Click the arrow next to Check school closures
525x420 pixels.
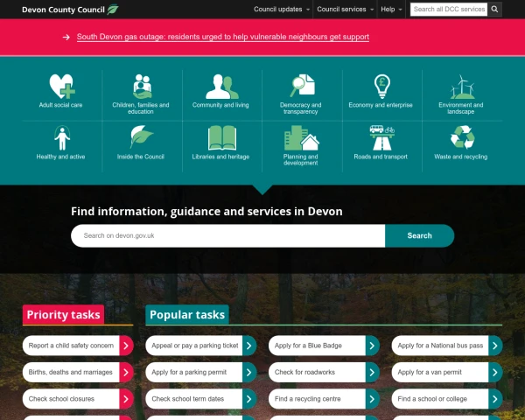[126, 399]
